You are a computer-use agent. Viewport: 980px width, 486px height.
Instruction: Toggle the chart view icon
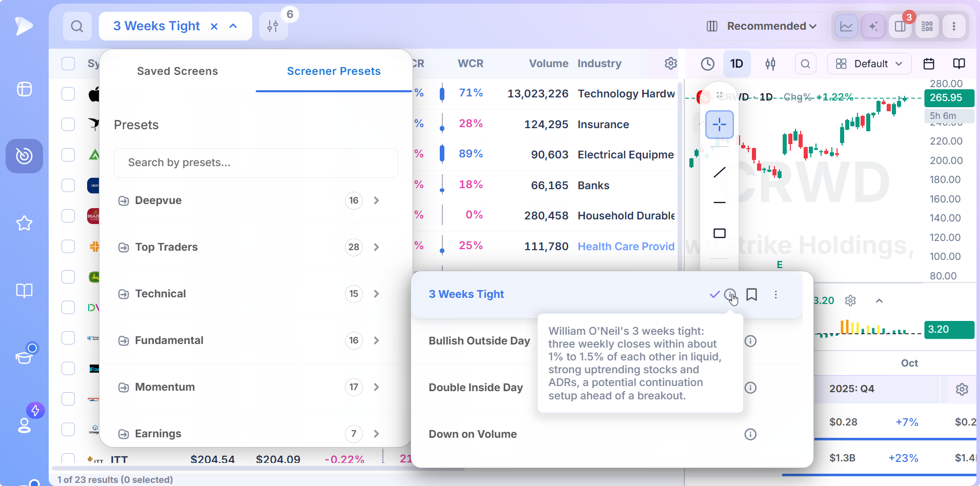[x=846, y=26]
